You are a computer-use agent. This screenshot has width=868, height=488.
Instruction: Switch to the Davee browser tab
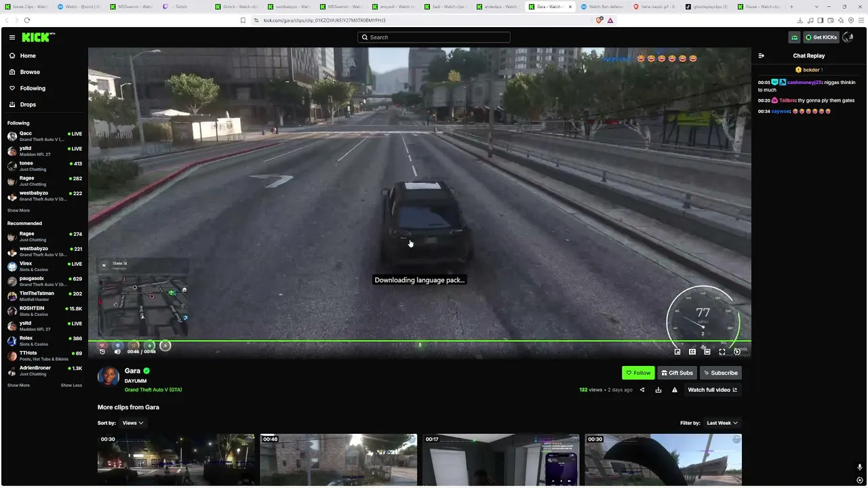pos(759,7)
